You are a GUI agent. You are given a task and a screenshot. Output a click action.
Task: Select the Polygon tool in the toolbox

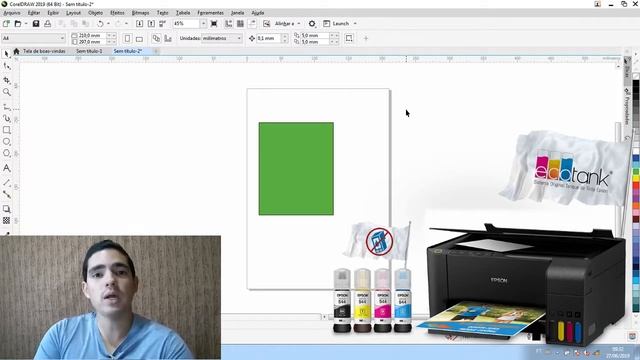click(x=7, y=153)
